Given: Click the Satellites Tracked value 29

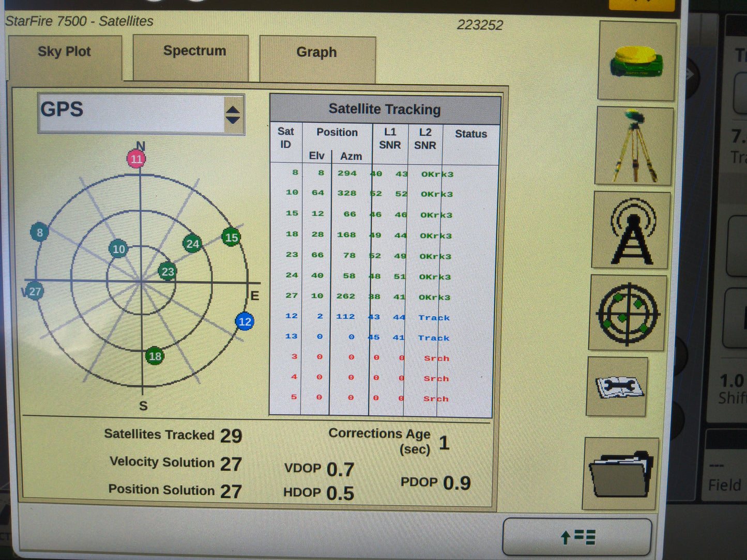Looking at the screenshot, I should tap(231, 436).
